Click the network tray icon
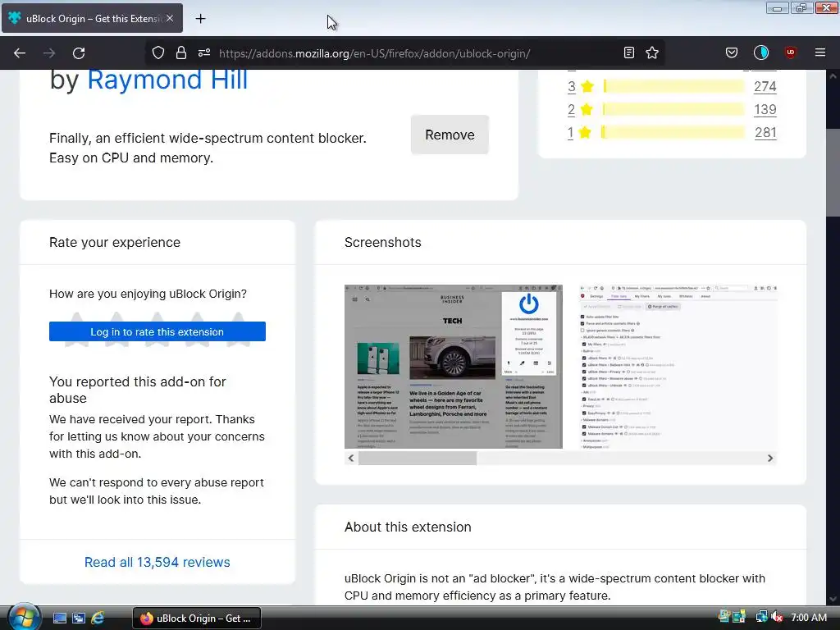 (x=761, y=617)
